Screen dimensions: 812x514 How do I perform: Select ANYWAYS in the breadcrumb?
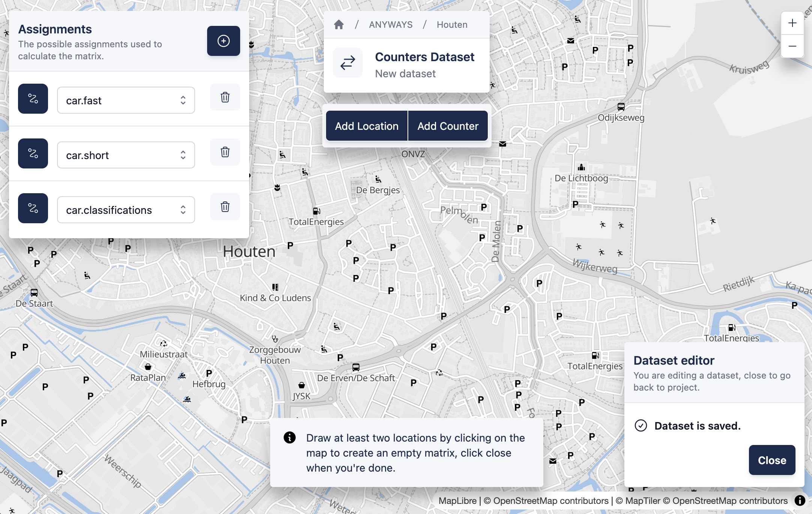coord(390,24)
